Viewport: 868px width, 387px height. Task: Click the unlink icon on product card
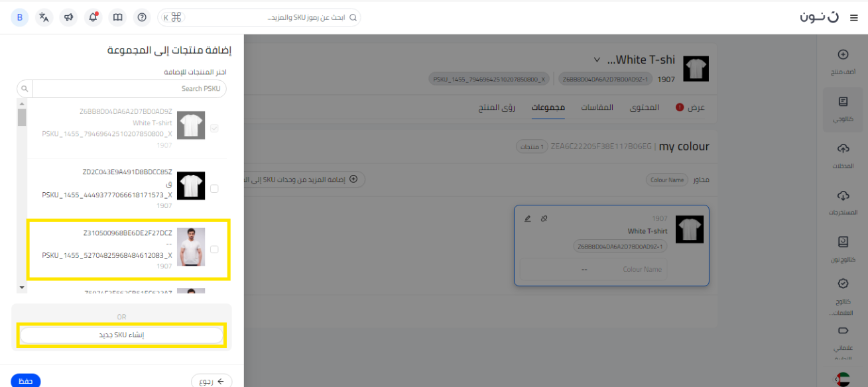pos(544,218)
